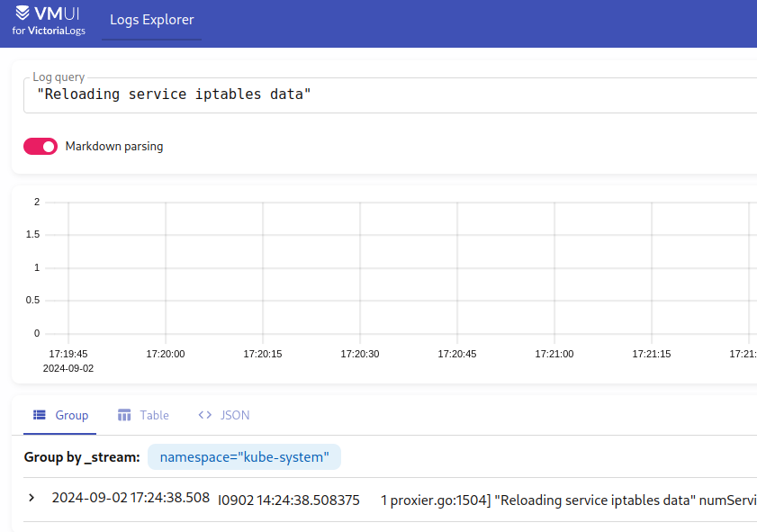
Task: Toggle the Markdown parsing switch
Action: pyautogui.click(x=41, y=146)
